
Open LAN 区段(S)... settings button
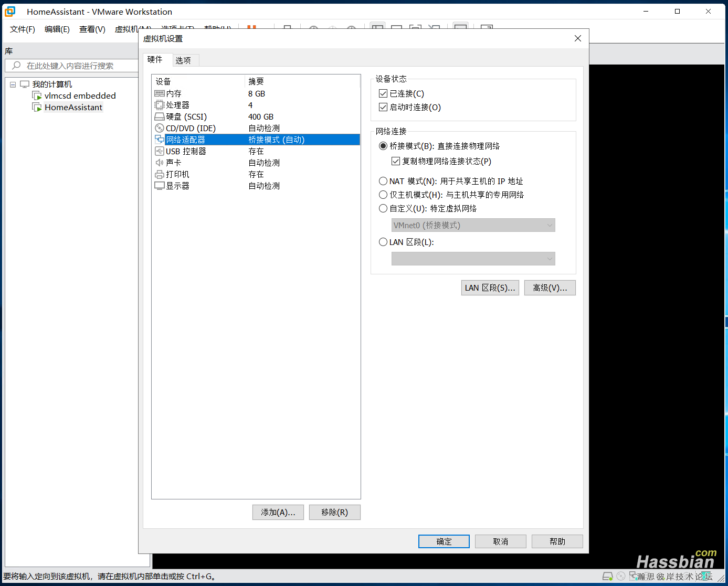pos(490,287)
